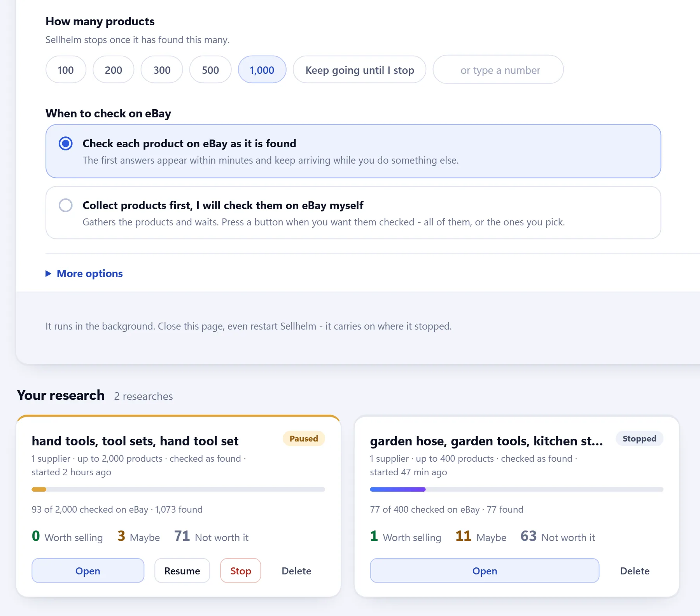Delete the garden hose research
Image resolution: width=700 pixels, height=616 pixels.
[x=635, y=571]
